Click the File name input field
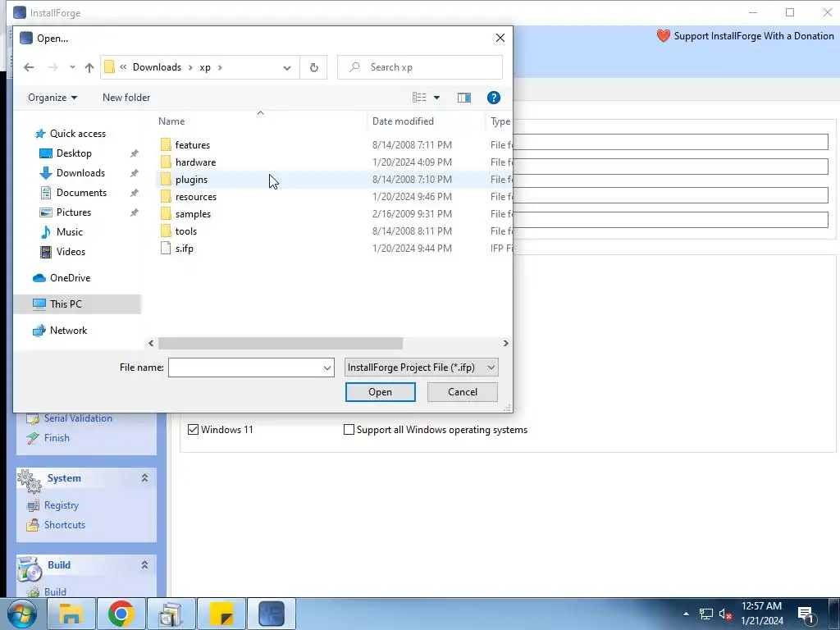Viewport: 840px width, 630px height. tap(244, 367)
